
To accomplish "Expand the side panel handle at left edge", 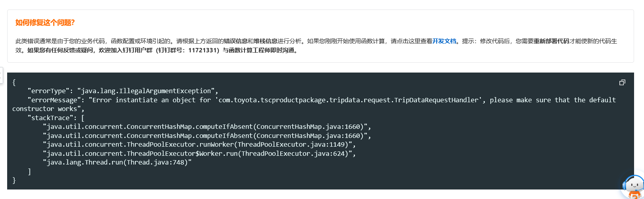I will [1, 75].
